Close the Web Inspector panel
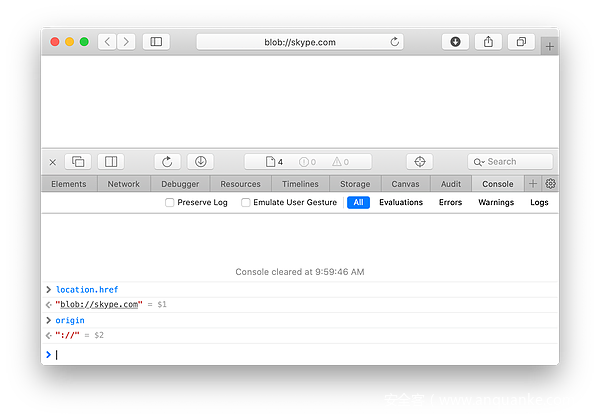Image resolution: width=600 pixels, height=419 pixels. [x=53, y=162]
